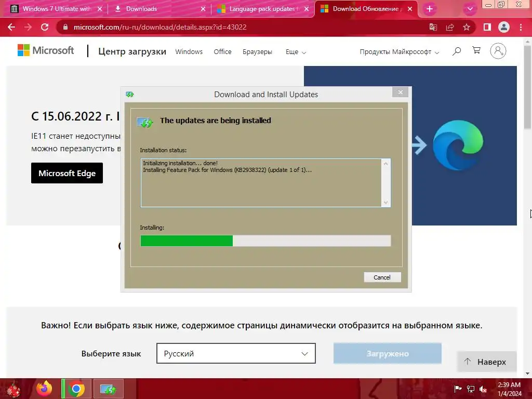This screenshot has height=399, width=532.
Task: Open the Windows menu item
Action: [189, 51]
